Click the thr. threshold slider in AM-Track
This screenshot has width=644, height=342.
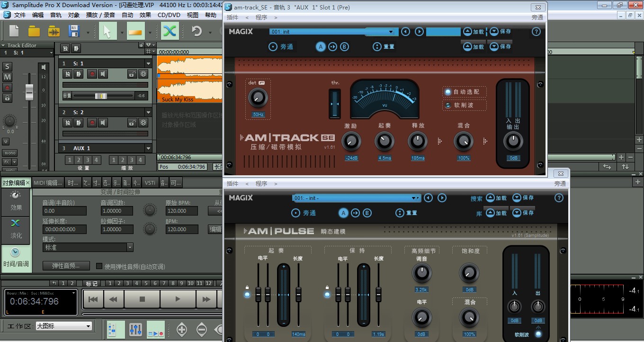[x=335, y=104]
